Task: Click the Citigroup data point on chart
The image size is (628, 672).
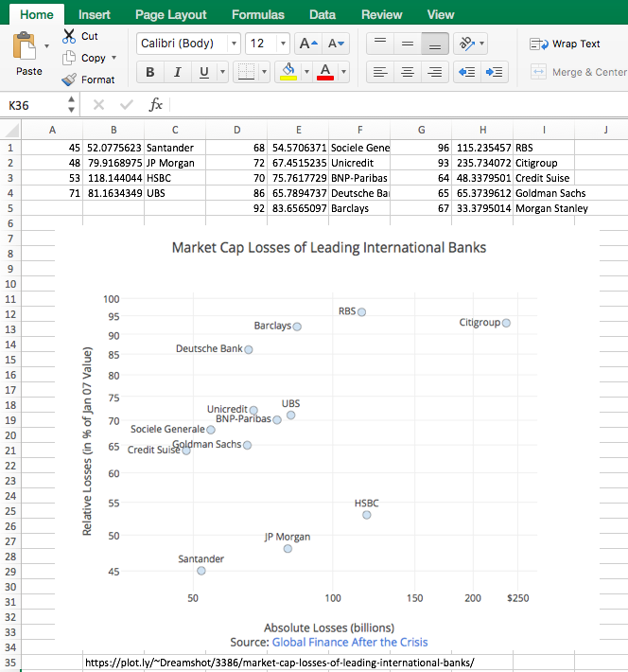Action: coord(506,323)
